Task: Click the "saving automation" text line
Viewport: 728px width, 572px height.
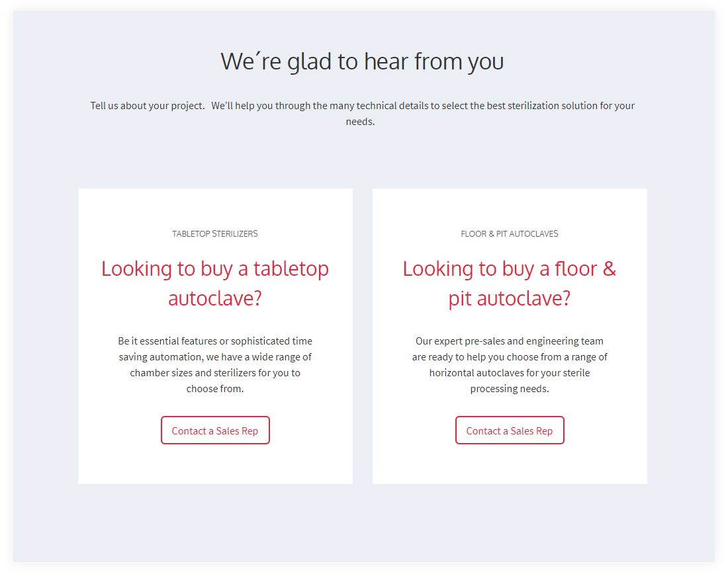Action: 215,357
